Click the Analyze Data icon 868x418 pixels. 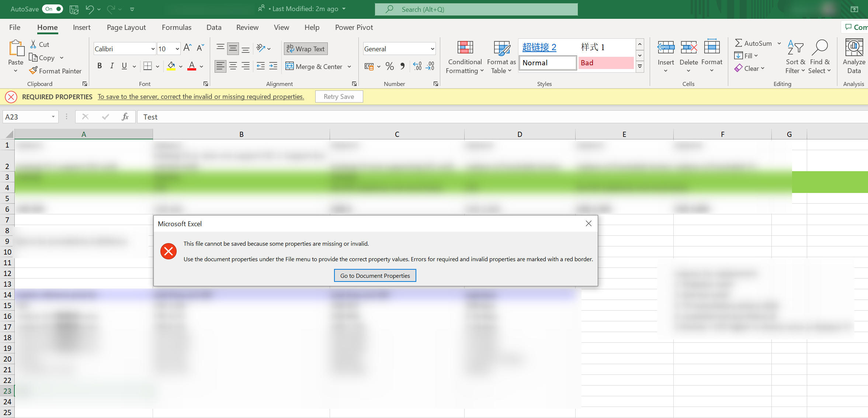(854, 48)
